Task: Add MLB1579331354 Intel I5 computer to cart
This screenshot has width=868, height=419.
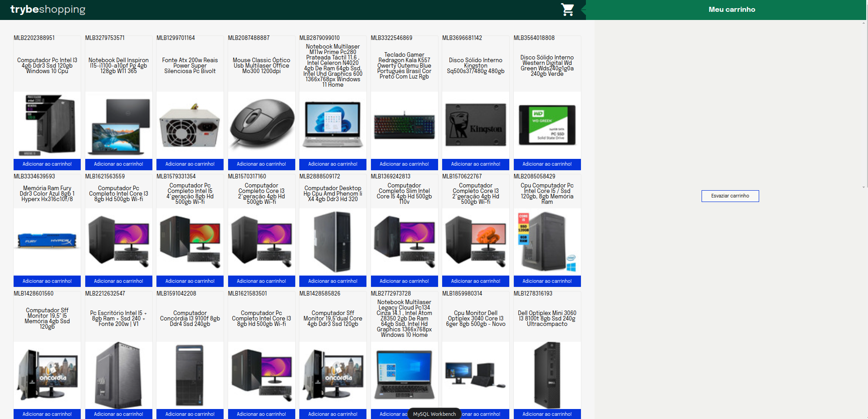Action: 190,281
